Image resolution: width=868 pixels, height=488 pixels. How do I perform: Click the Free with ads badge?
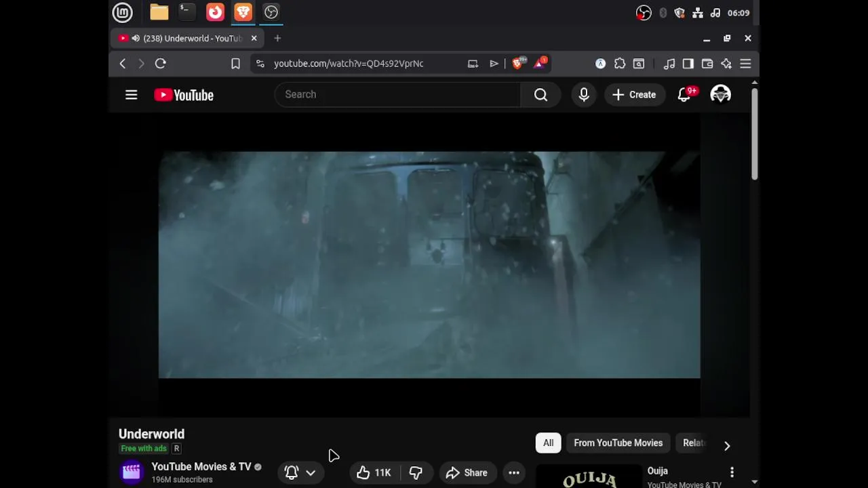144,449
